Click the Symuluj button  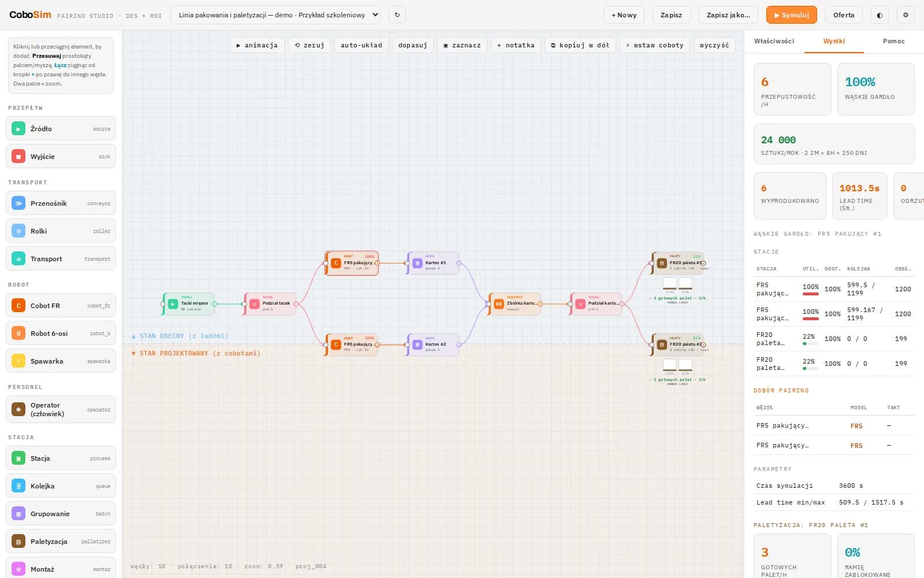[791, 15]
